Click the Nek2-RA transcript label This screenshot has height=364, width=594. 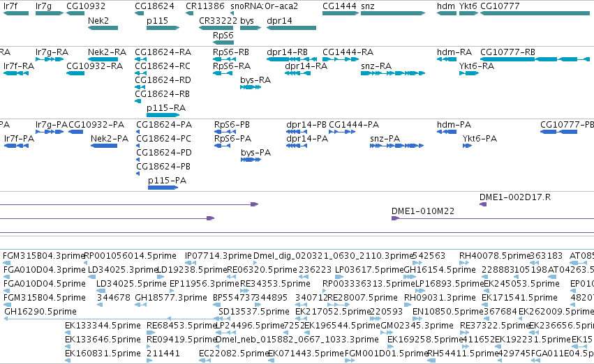click(x=107, y=52)
